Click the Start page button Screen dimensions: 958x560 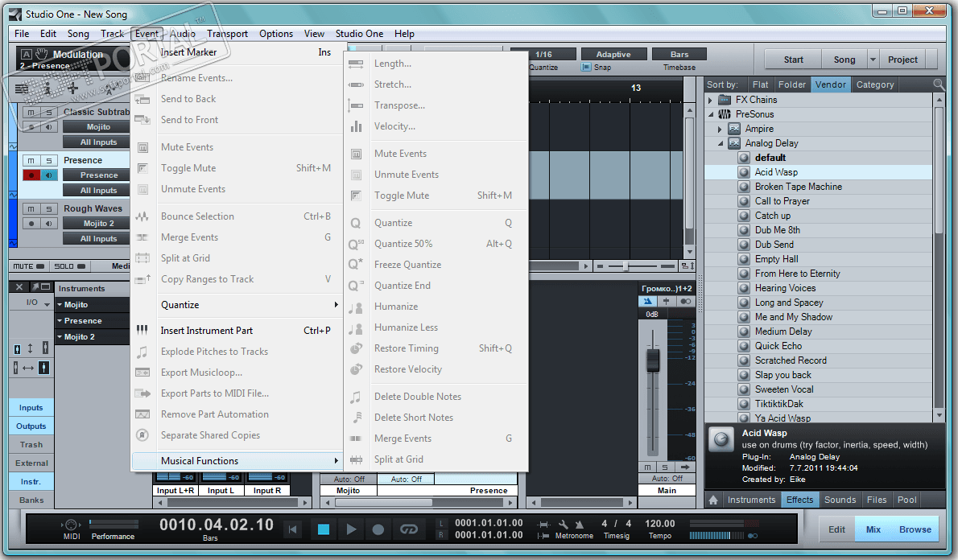[793, 60]
